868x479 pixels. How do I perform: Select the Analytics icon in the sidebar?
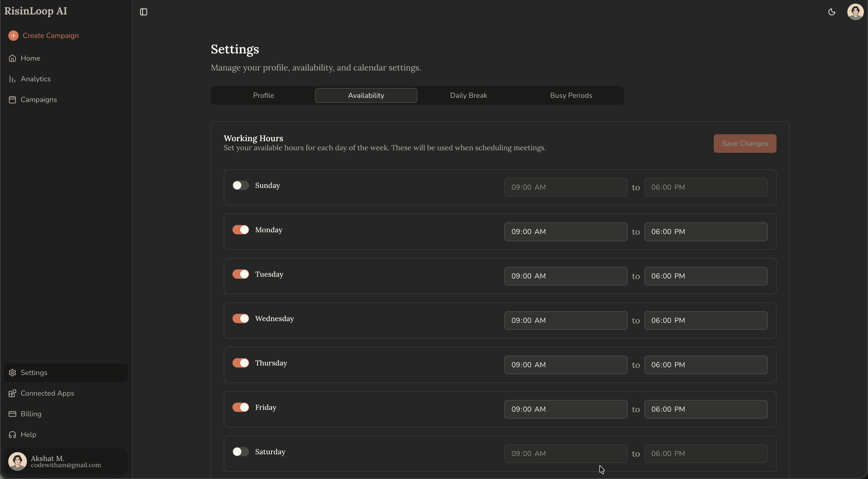pos(12,78)
